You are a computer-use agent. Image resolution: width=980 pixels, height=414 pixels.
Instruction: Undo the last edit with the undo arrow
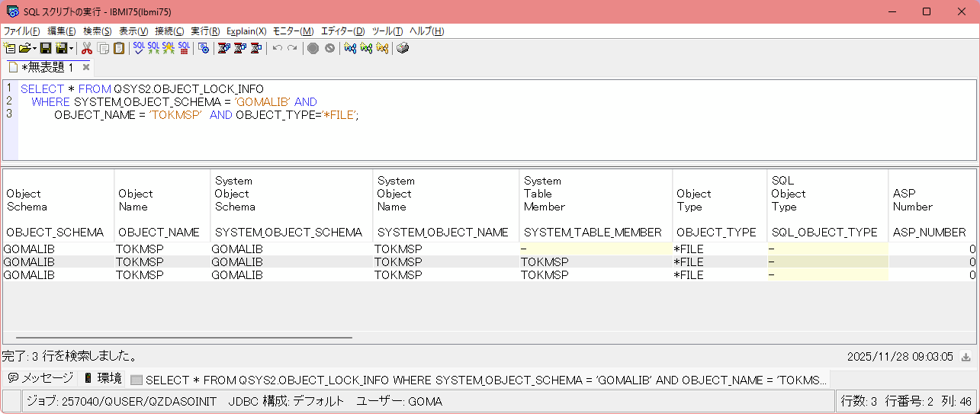[278, 48]
